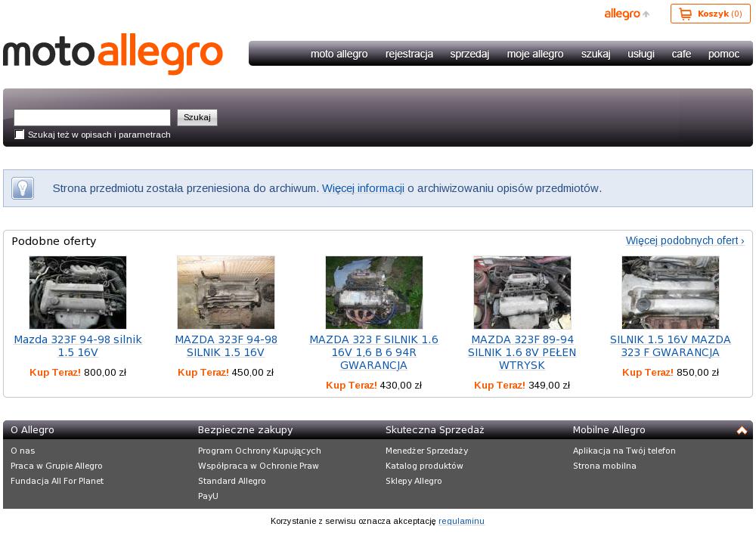This screenshot has height=536, width=756.
Task: Click the moto allegro logo
Action: click(113, 54)
